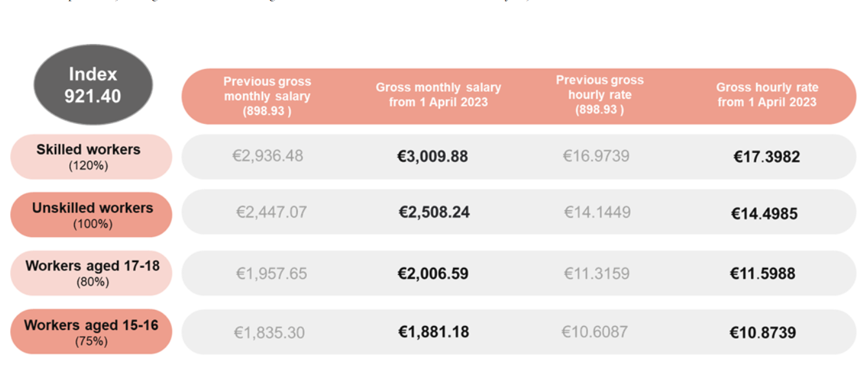The height and width of the screenshot is (388, 868).
Task: Click the Workers aged 15-16 label
Action: [x=91, y=331]
